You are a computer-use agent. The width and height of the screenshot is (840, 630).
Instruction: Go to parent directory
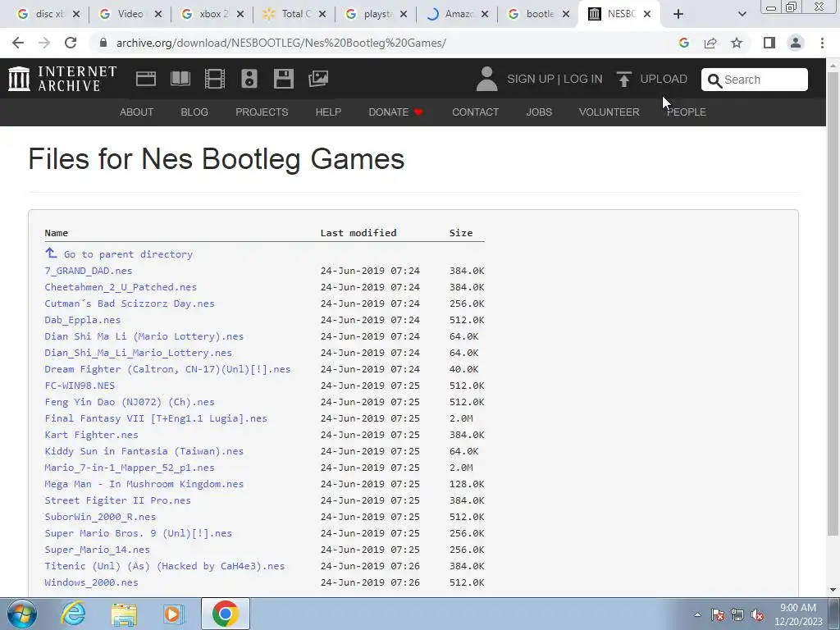(128, 254)
